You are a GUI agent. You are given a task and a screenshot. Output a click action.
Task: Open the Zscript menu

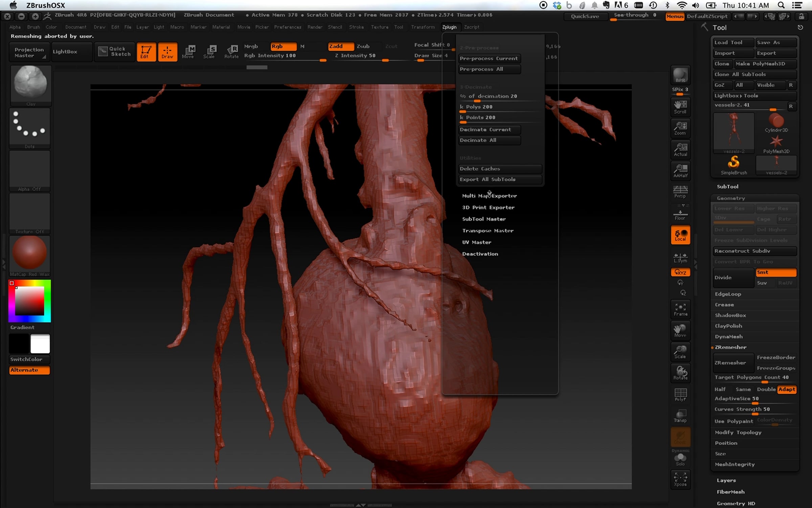472,27
